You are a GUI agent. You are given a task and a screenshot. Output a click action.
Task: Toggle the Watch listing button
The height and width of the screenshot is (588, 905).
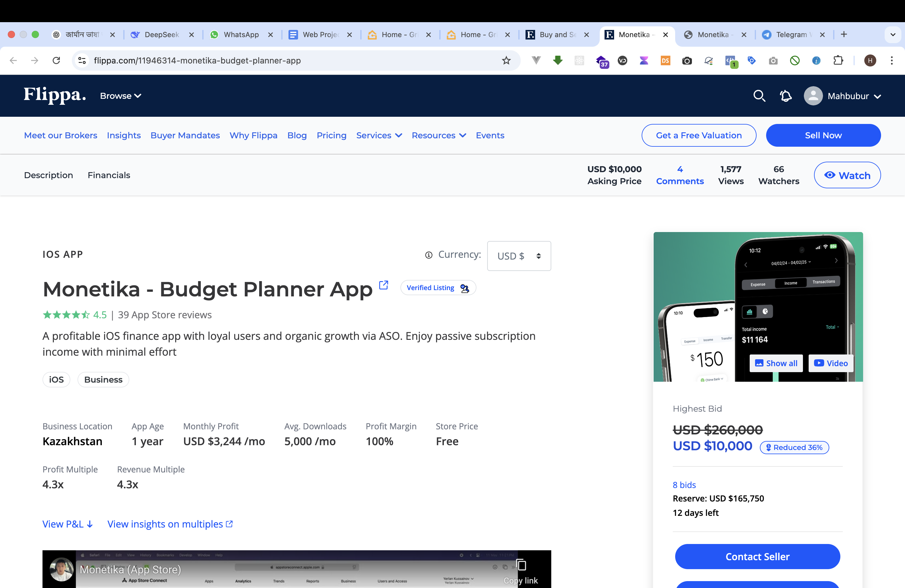coord(847,175)
